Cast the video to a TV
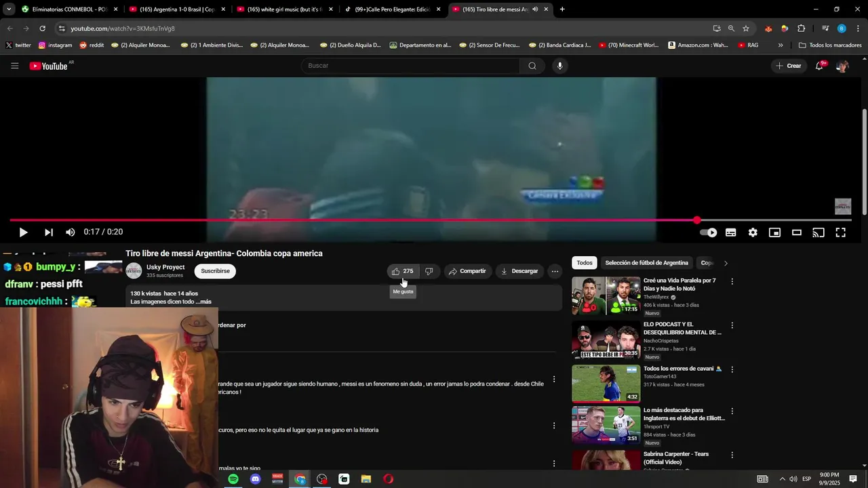The height and width of the screenshot is (488, 868). (818, 232)
